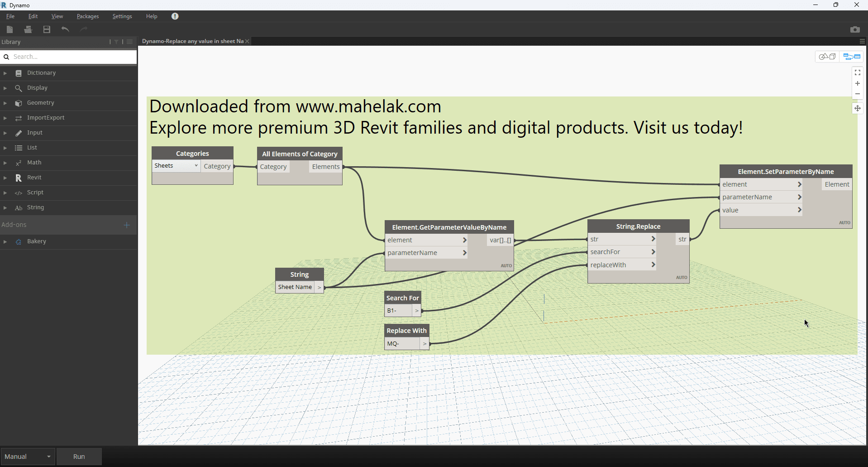This screenshot has width=868, height=467.
Task: Open the Manual run mode dropdown
Action: [28, 457]
